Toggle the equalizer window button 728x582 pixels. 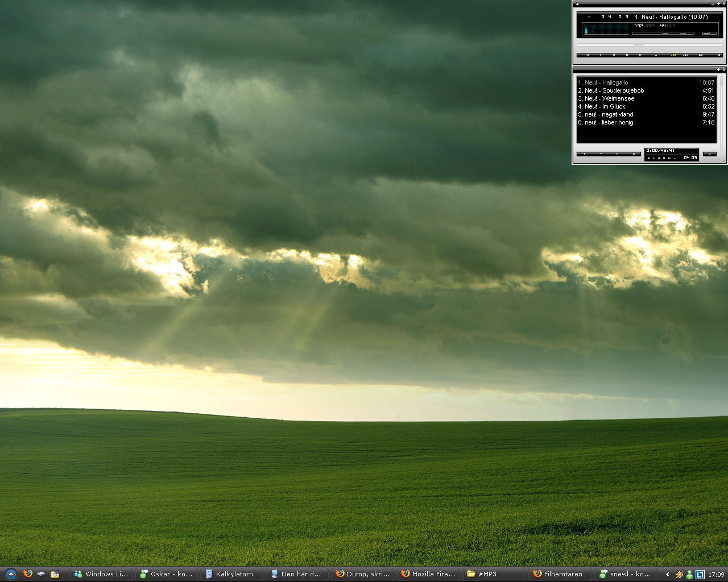pos(673,55)
